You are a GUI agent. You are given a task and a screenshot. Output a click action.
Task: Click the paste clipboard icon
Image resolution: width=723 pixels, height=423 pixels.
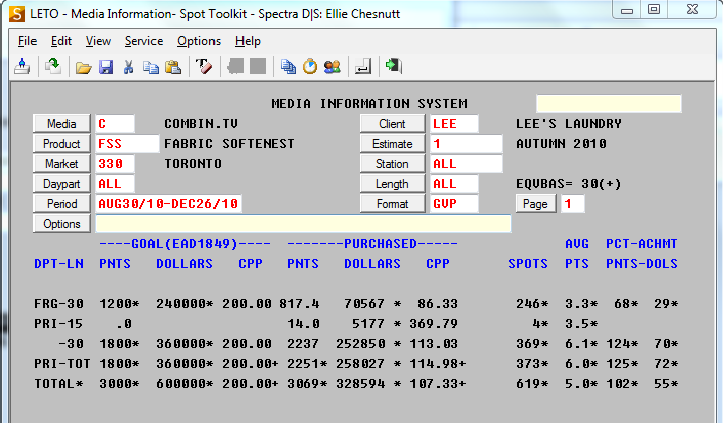coord(173,67)
